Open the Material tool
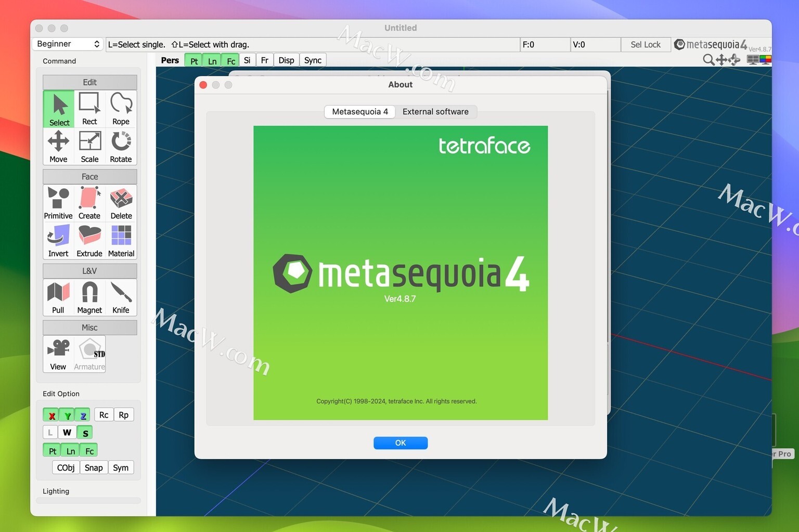The width and height of the screenshot is (799, 532). coord(121,241)
